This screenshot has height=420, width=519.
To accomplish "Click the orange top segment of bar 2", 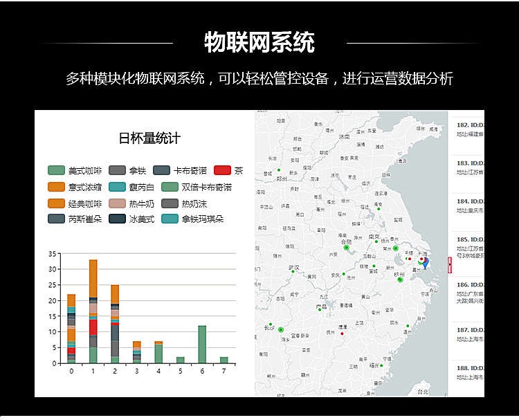I will pyautogui.click(x=115, y=294).
